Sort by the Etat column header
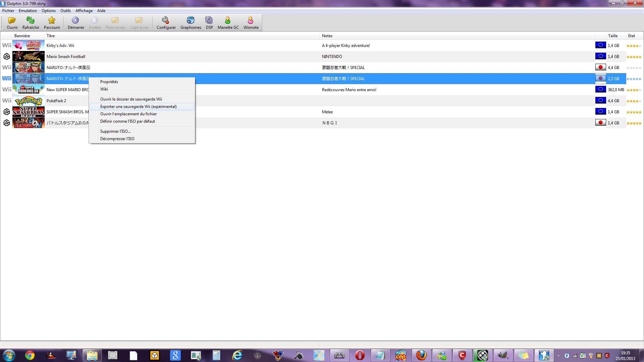The height and width of the screenshot is (362, 644). 634,36
